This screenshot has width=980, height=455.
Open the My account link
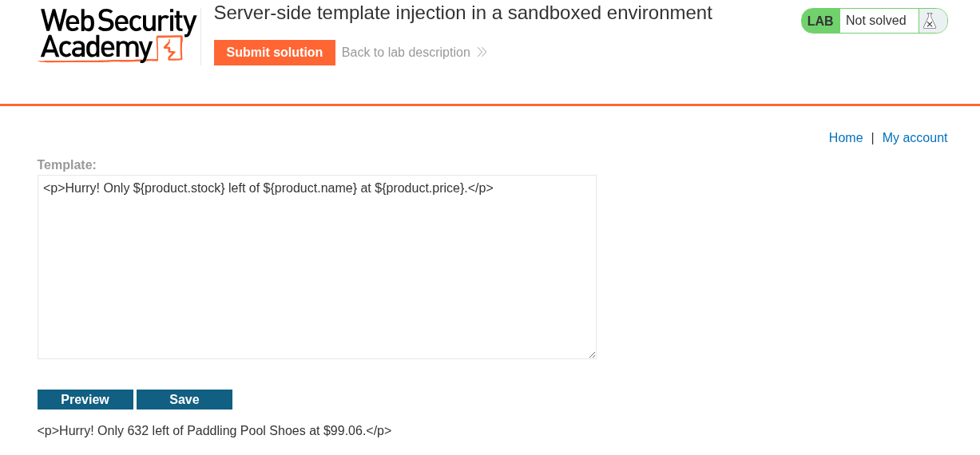[915, 137]
